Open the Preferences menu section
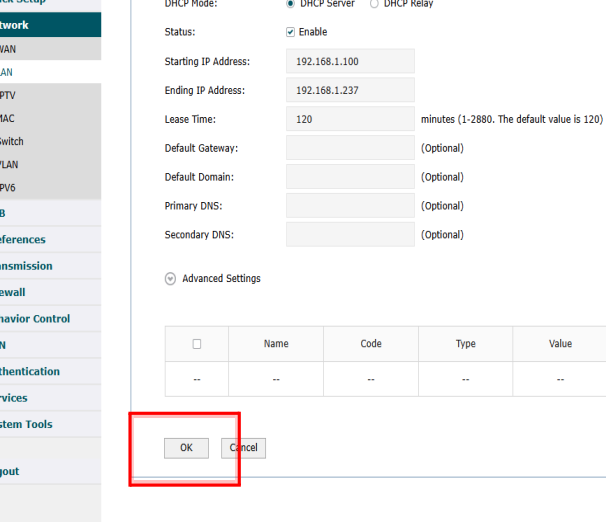606x522 pixels. tap(50, 240)
